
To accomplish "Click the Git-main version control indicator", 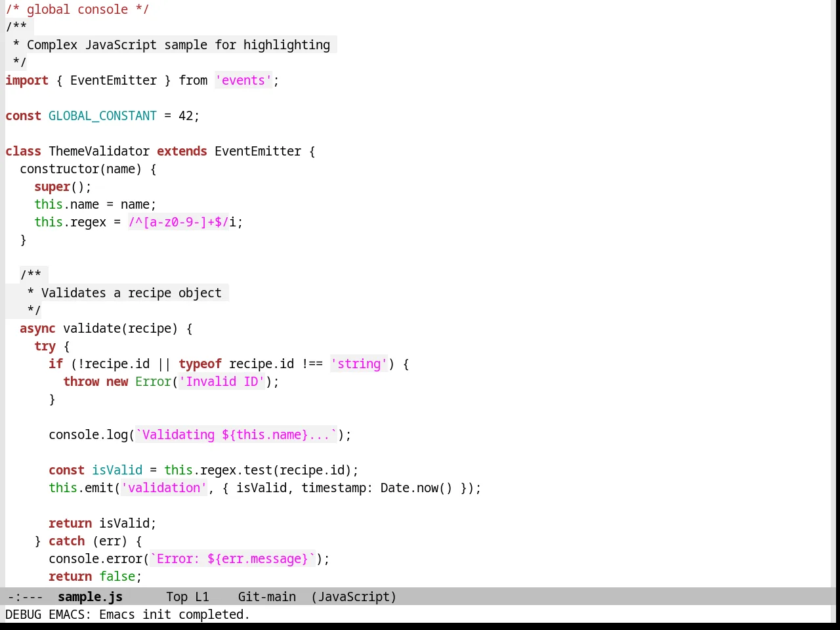I will pos(267,597).
